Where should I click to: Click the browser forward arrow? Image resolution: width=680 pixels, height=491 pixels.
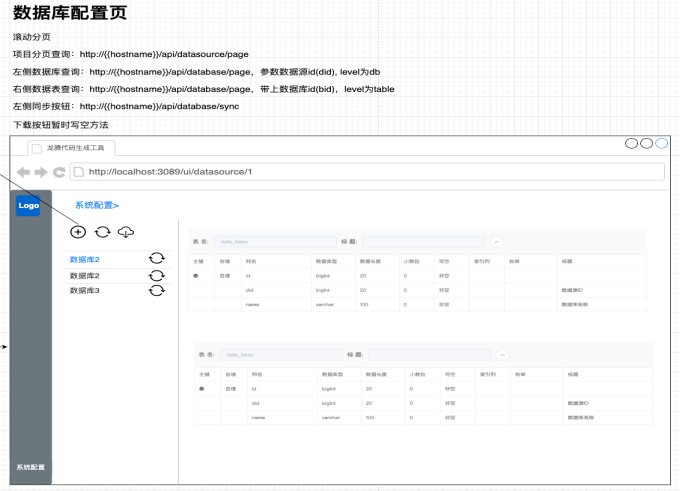coord(41,172)
